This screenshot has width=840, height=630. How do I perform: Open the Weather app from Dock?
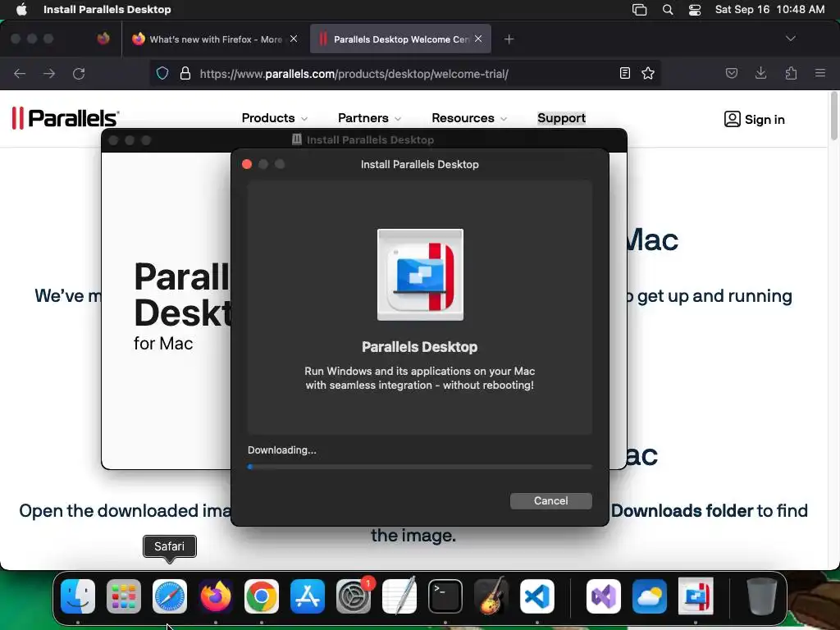click(650, 596)
